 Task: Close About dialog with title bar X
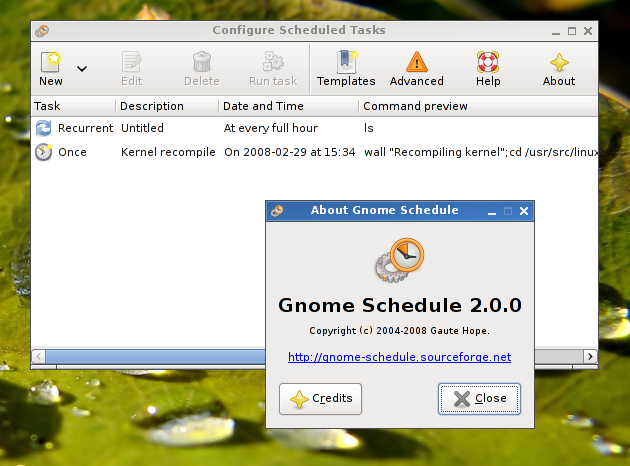click(x=524, y=211)
